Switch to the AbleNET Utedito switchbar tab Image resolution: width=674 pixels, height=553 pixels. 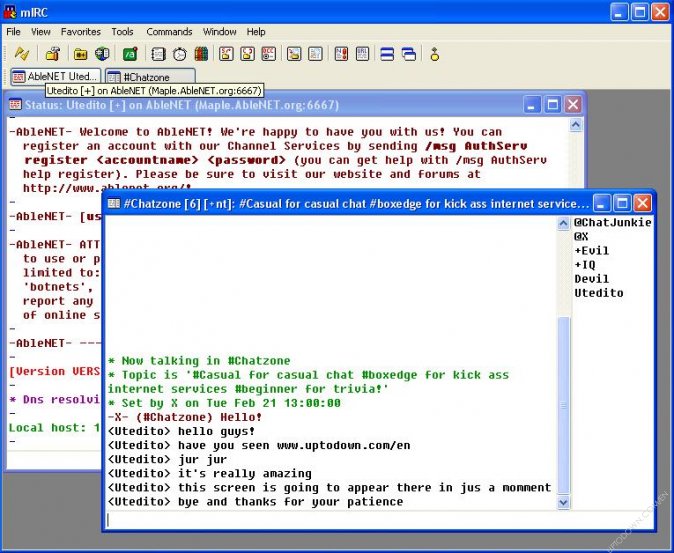(55, 76)
